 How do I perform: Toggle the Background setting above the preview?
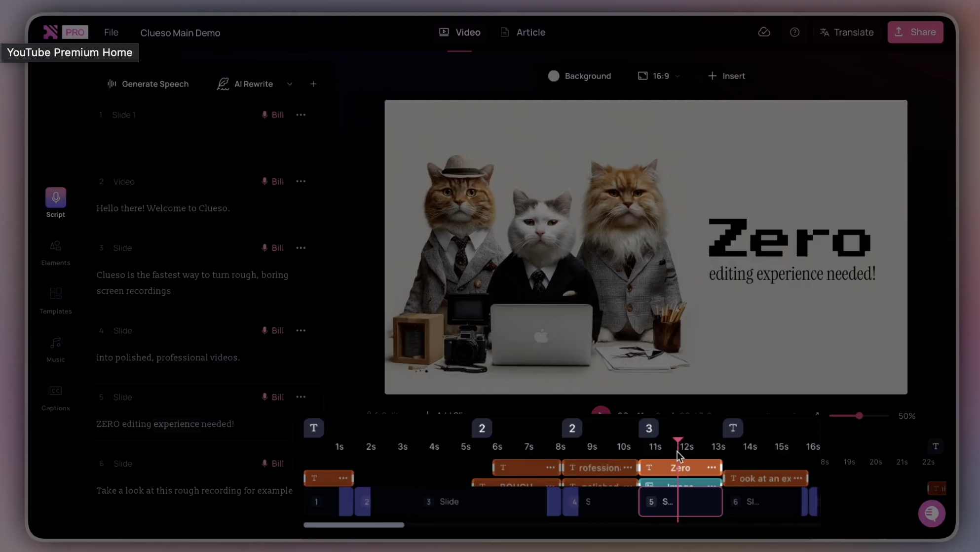tap(580, 76)
